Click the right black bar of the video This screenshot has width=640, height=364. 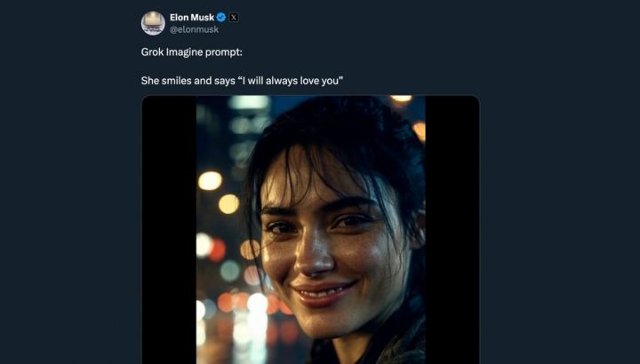click(452, 229)
